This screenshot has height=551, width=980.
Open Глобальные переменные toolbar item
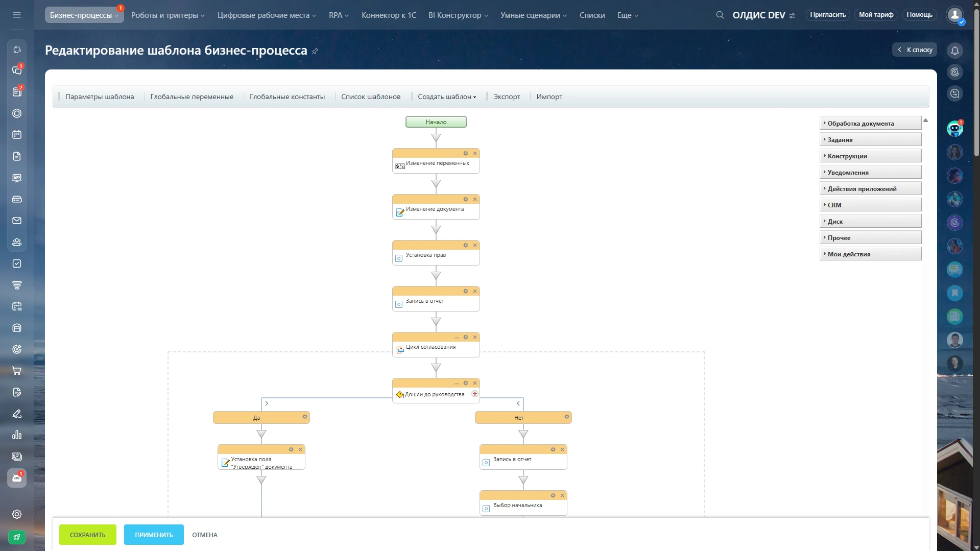click(x=192, y=97)
